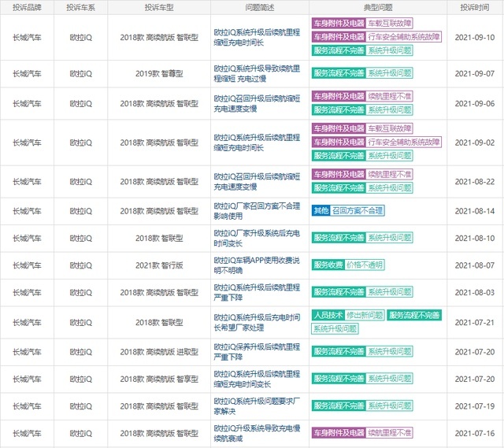Open complaint 欧拉iQ厂家召回方案不合理影响使用
This screenshot has height=448, width=504.
[x=257, y=211]
